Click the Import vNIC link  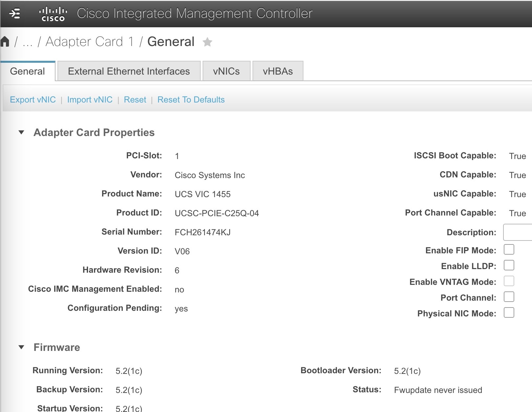pos(90,100)
